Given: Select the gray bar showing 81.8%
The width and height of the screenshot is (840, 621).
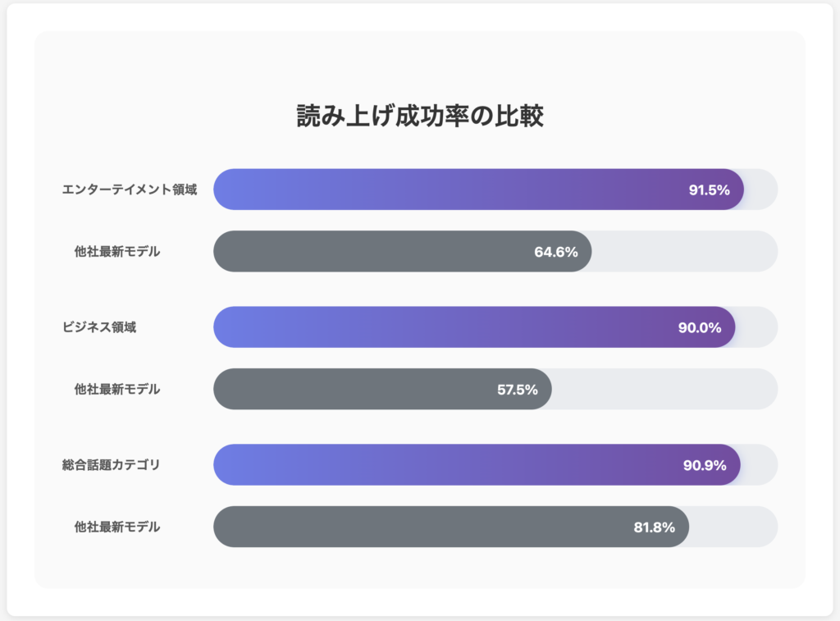Looking at the screenshot, I should (410, 527).
